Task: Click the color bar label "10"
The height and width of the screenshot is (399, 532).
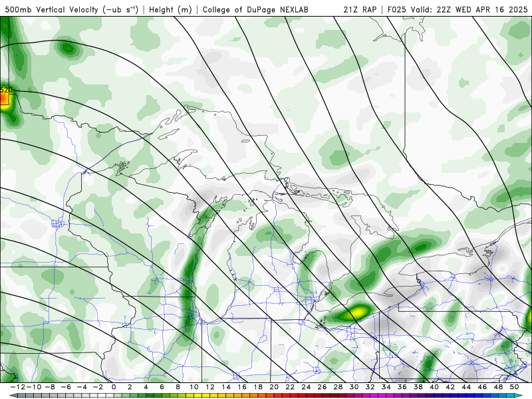Action: (194, 387)
